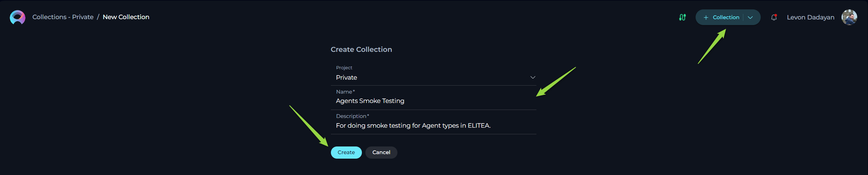The image size is (868, 175).
Task: Click the 'Create Collection' form heading
Action: pos(361,49)
